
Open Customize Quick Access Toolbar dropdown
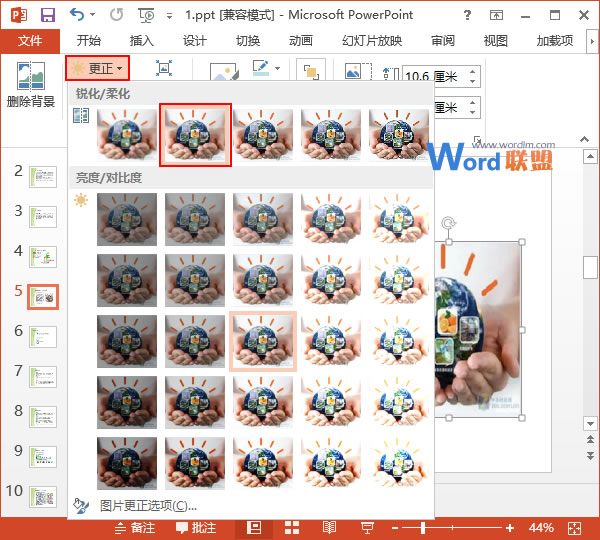(169, 16)
